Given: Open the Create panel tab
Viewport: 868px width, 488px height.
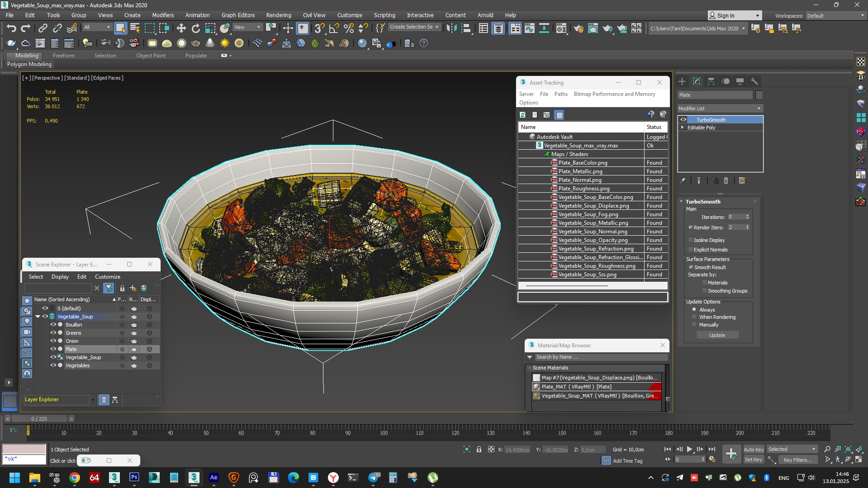Looking at the screenshot, I should (682, 81).
